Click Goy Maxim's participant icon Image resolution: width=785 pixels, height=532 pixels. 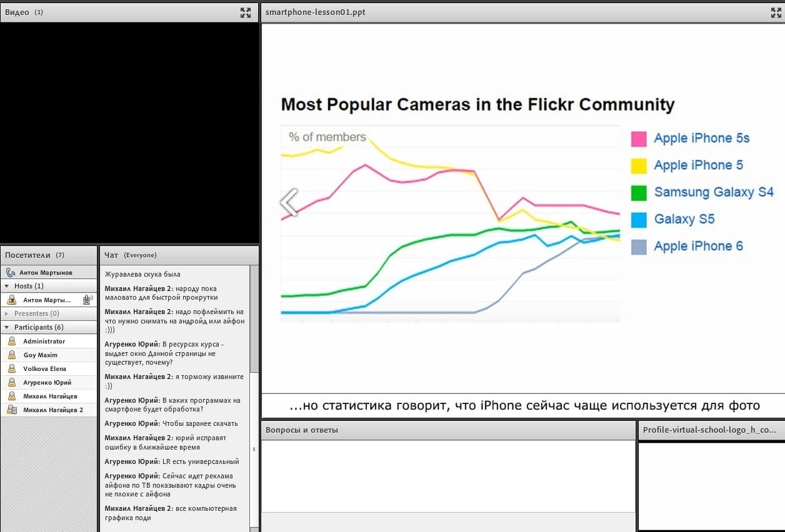(11, 355)
